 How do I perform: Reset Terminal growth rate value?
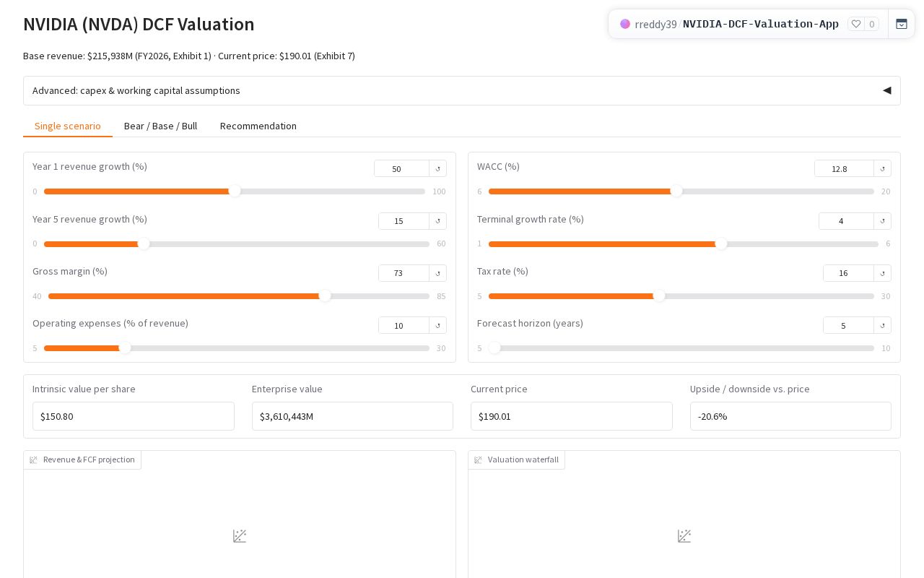(882, 221)
